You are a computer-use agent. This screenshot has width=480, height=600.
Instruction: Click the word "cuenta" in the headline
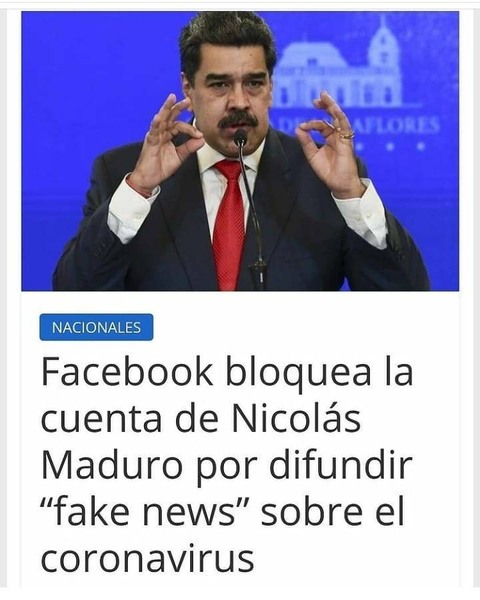click(x=101, y=420)
